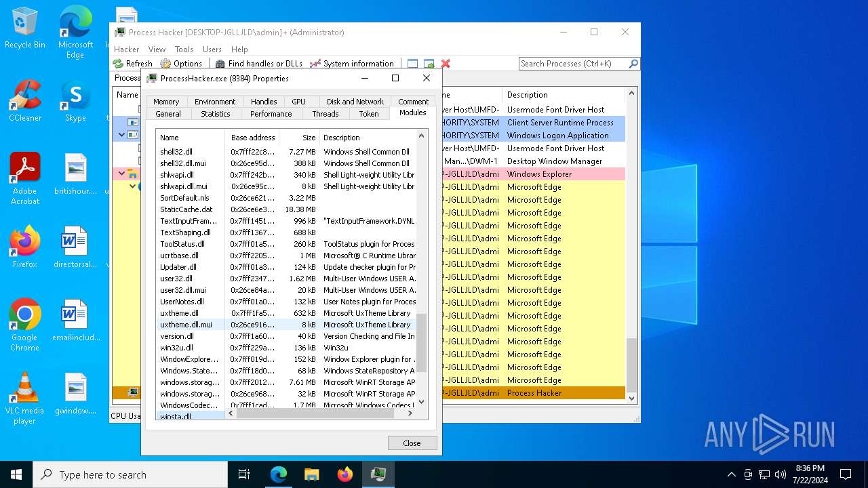
Task: Open Microsoft Edge desktop shortcut
Action: click(x=75, y=33)
